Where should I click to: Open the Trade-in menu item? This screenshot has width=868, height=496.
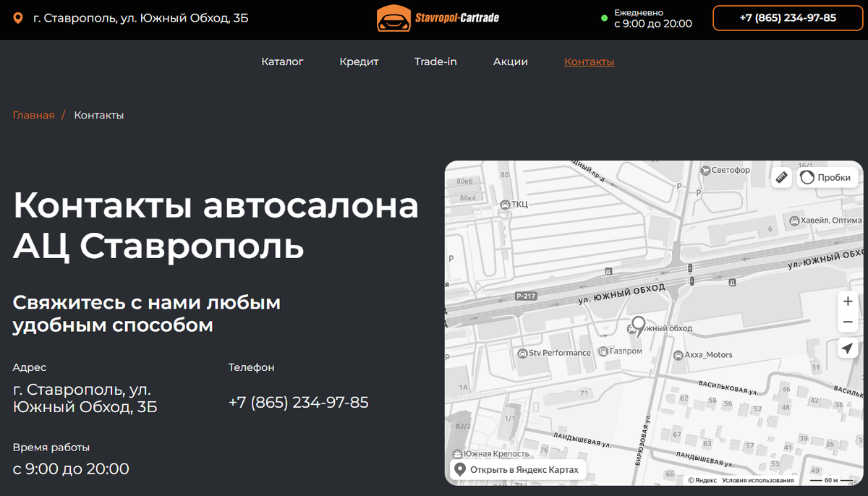tap(435, 61)
